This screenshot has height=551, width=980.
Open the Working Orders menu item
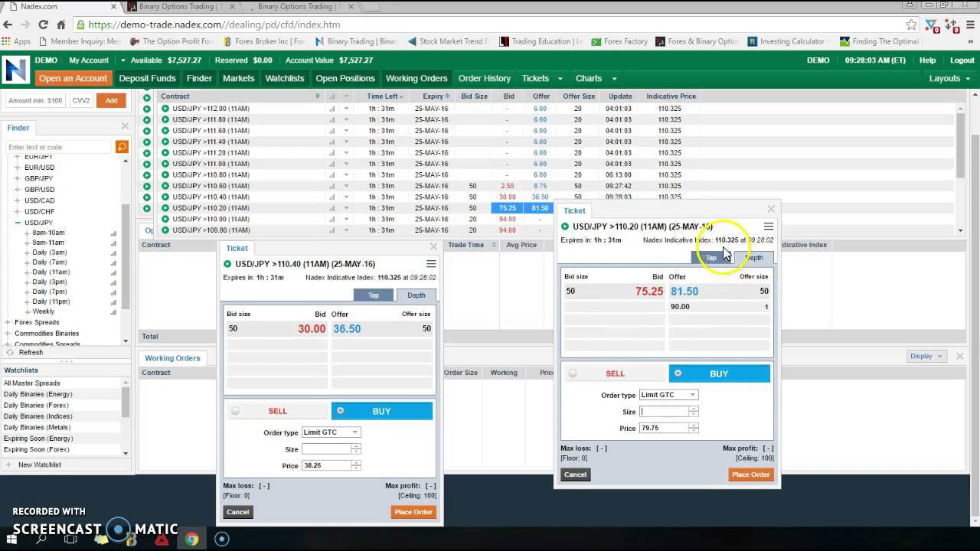pos(416,78)
